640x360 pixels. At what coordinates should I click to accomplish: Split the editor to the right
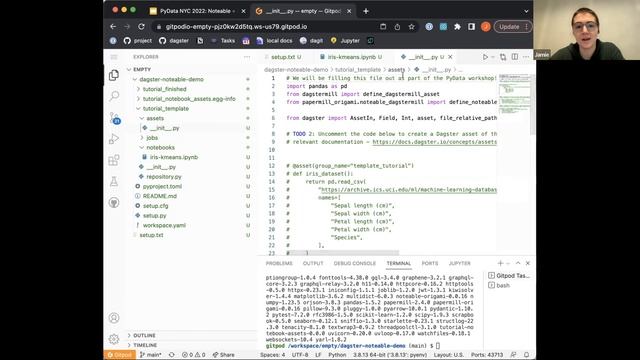point(515,57)
